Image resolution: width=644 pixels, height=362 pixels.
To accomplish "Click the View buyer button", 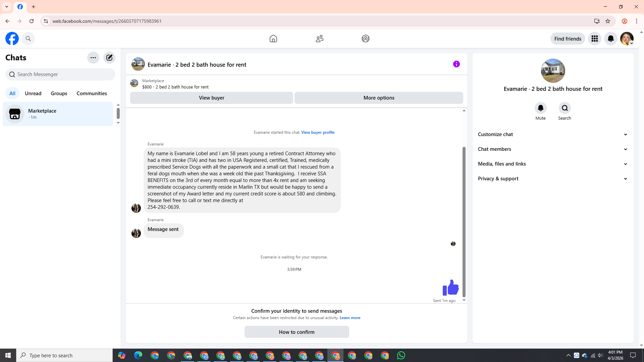I will click(x=211, y=98).
